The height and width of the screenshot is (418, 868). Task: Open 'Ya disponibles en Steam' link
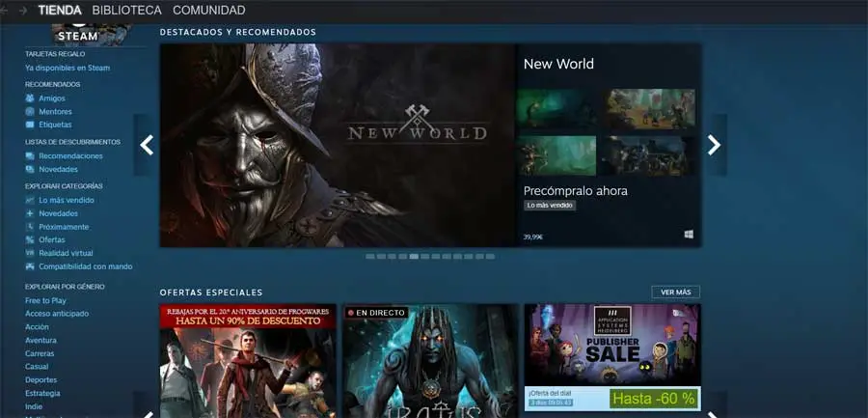tap(68, 68)
